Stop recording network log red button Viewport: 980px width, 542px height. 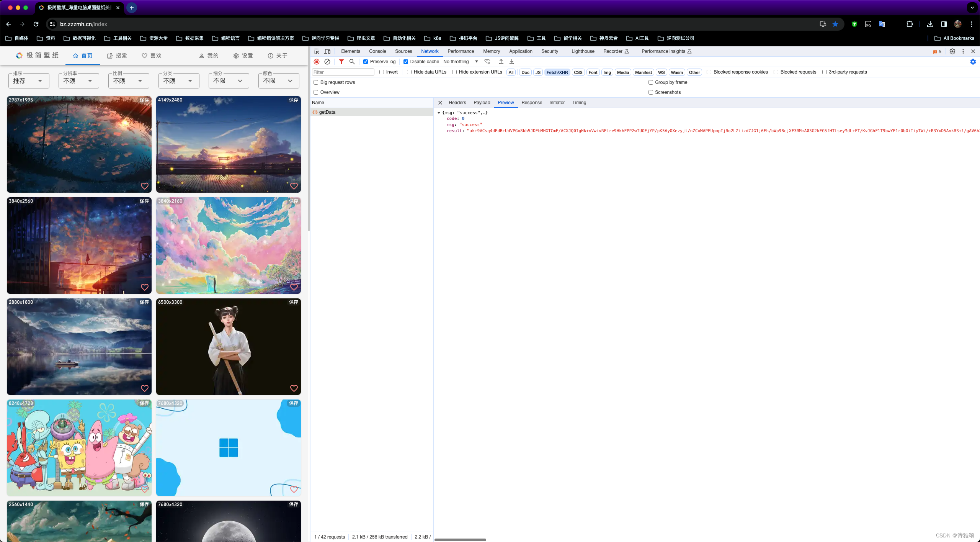coord(317,62)
